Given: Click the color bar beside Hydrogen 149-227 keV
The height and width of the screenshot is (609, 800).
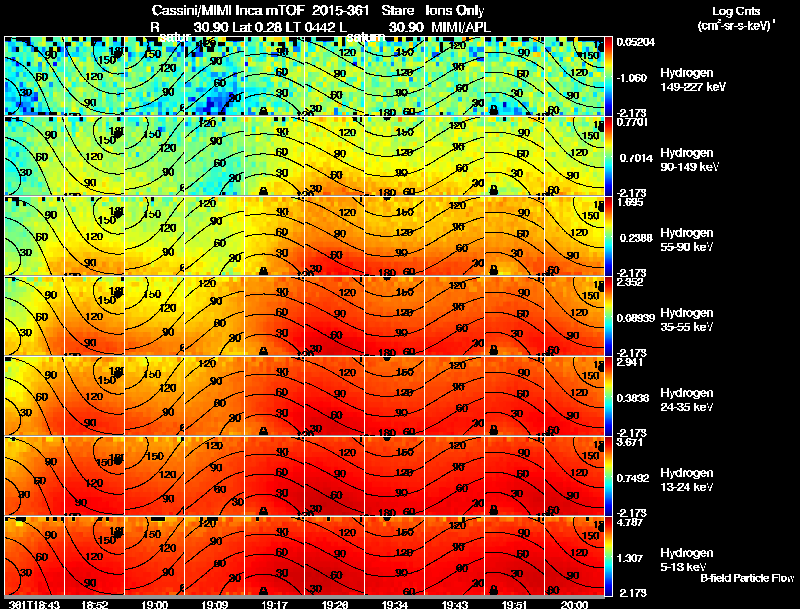Looking at the screenshot, I should point(608,76).
